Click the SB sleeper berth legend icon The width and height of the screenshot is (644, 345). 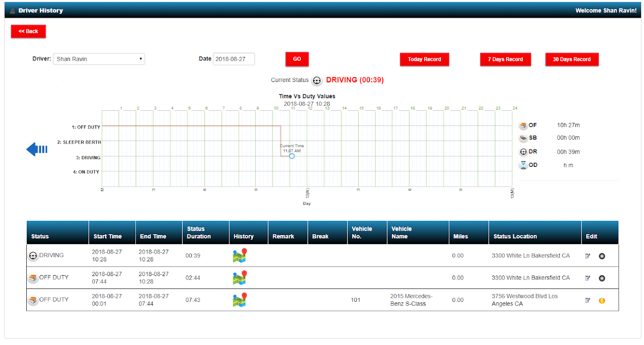pos(523,138)
